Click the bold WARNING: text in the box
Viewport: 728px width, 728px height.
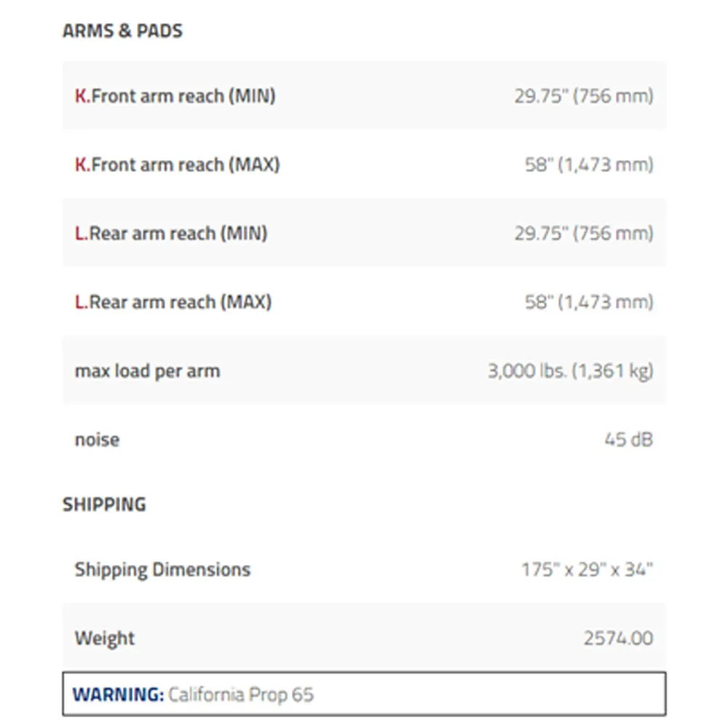coord(119,695)
